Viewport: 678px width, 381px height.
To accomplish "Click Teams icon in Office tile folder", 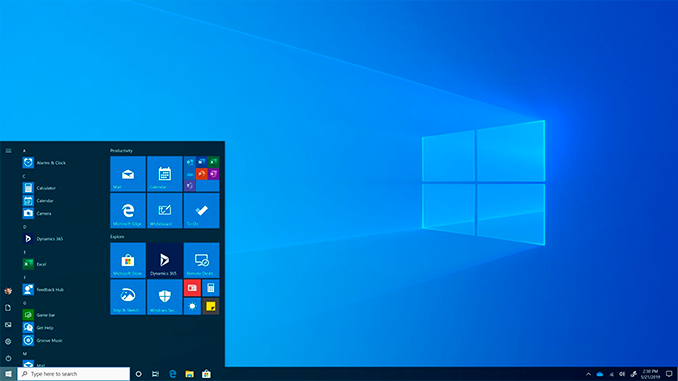I will [x=190, y=186].
